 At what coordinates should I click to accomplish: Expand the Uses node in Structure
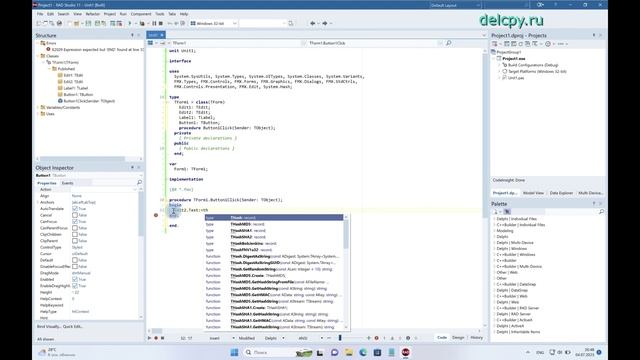click(38, 114)
